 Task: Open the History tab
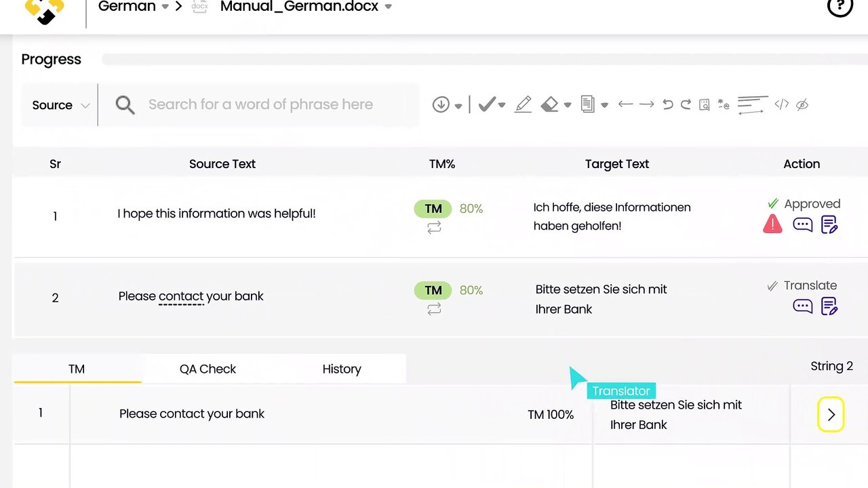click(x=342, y=369)
